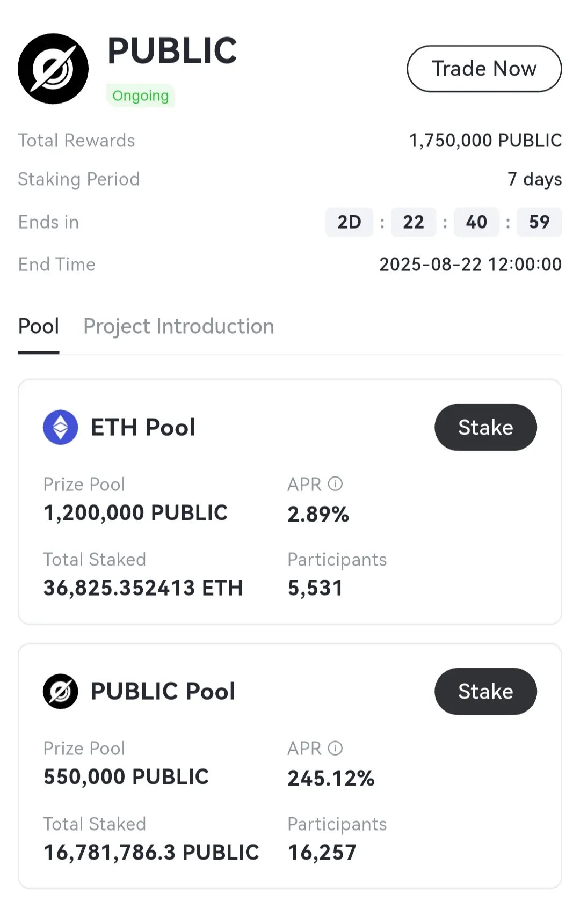Tap the End Time date value
Viewport: 580px width, 924px height.
click(470, 265)
